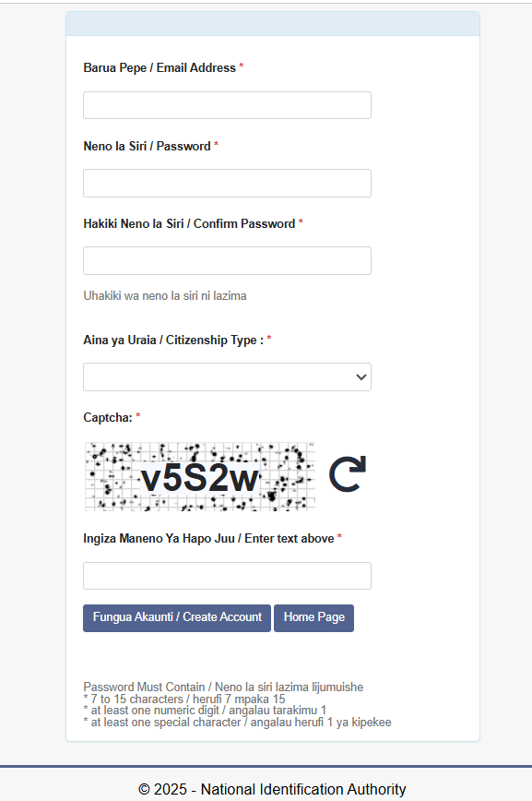
Task: Expand the empty citizenship combo box
Action: 227,377
